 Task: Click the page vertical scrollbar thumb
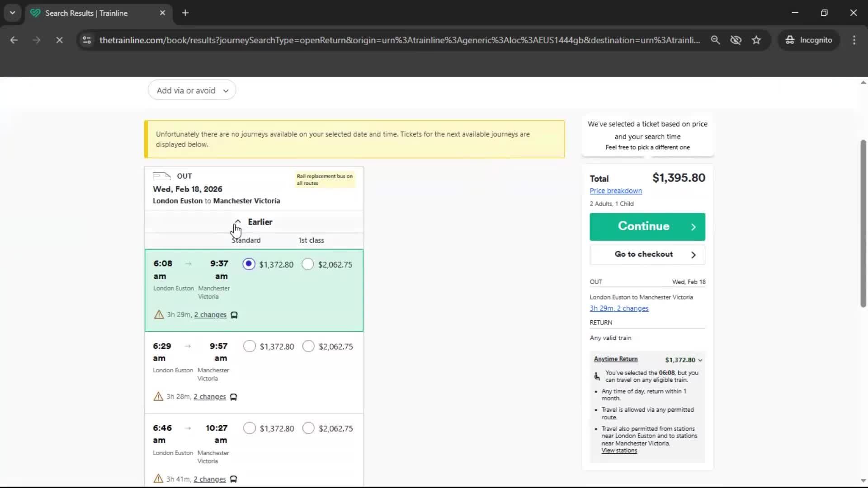tap(863, 224)
